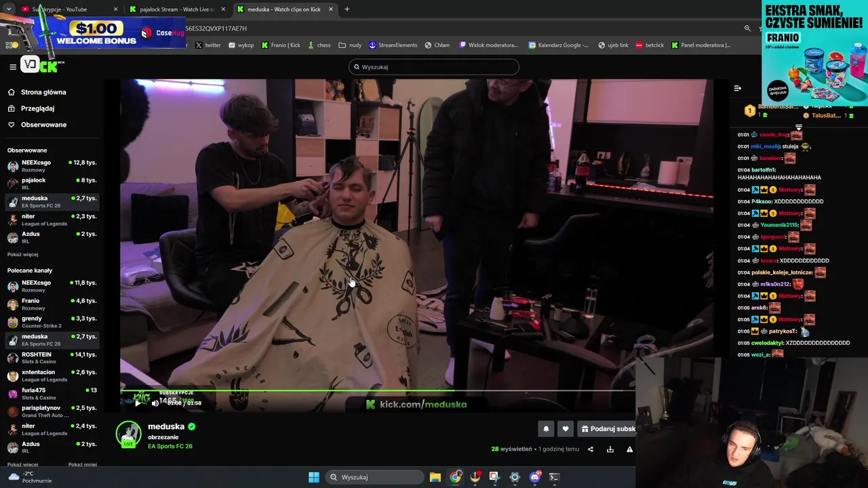Follow meduska with heart button
Viewport: 868px width, 488px height.
(566, 428)
